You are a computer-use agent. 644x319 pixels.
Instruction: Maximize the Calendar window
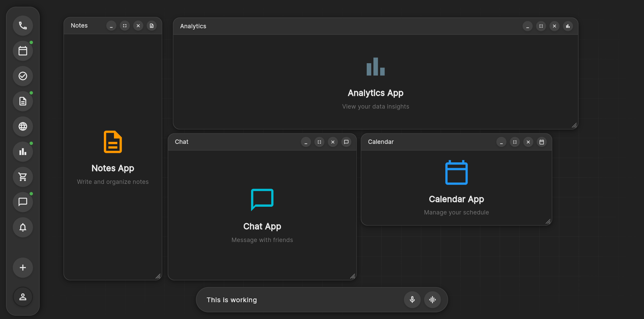point(515,142)
